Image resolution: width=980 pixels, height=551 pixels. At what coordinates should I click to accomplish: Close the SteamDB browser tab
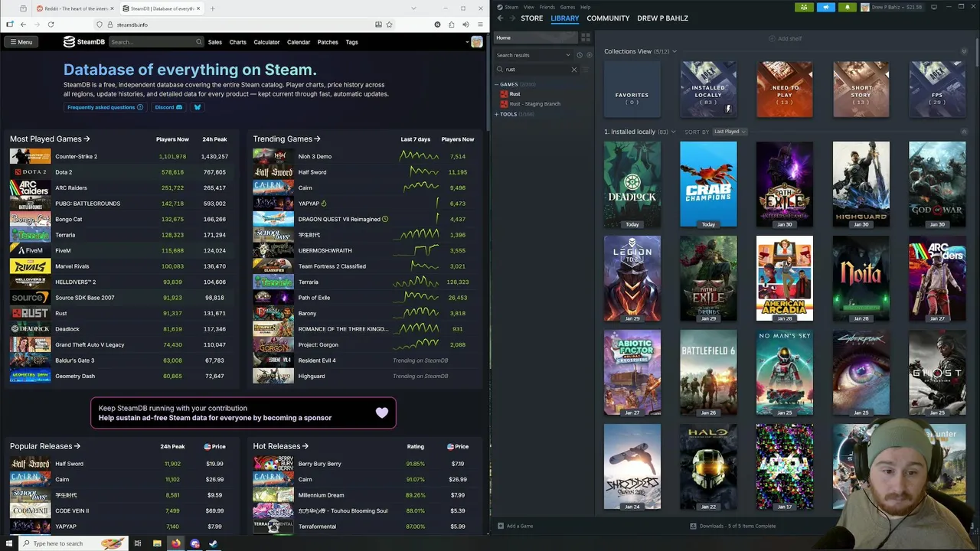click(x=200, y=8)
